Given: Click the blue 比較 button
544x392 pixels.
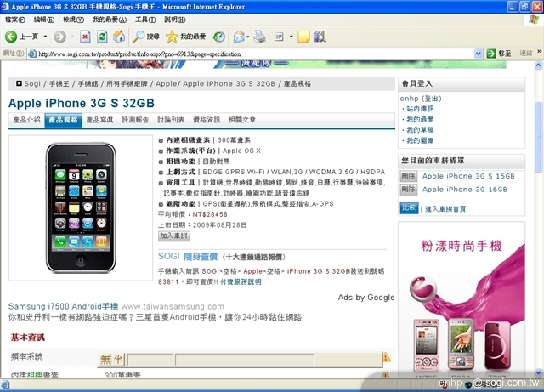Looking at the screenshot, I should pyautogui.click(x=409, y=208).
